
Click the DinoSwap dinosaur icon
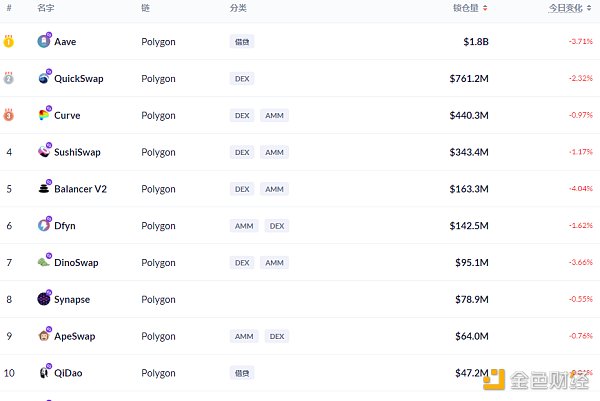point(44,263)
